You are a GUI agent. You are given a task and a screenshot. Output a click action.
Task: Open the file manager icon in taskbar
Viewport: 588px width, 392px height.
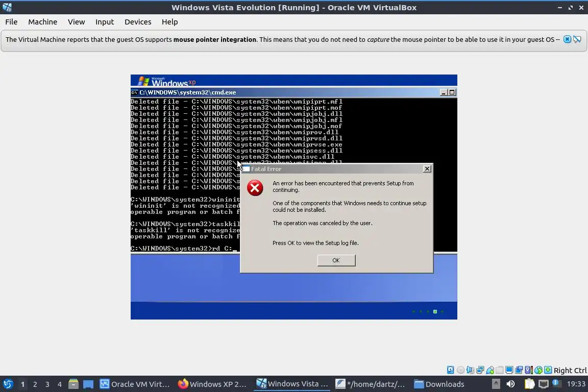[x=73, y=384]
